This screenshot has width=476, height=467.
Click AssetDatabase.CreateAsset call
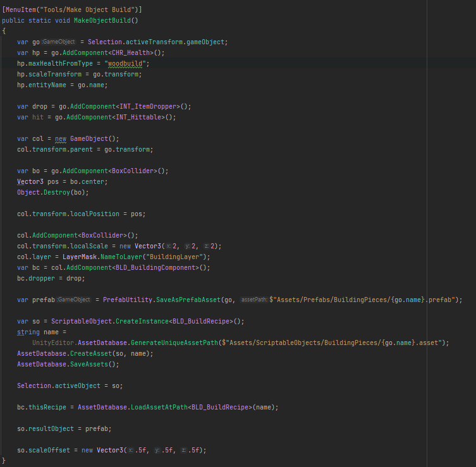pyautogui.click(x=85, y=353)
